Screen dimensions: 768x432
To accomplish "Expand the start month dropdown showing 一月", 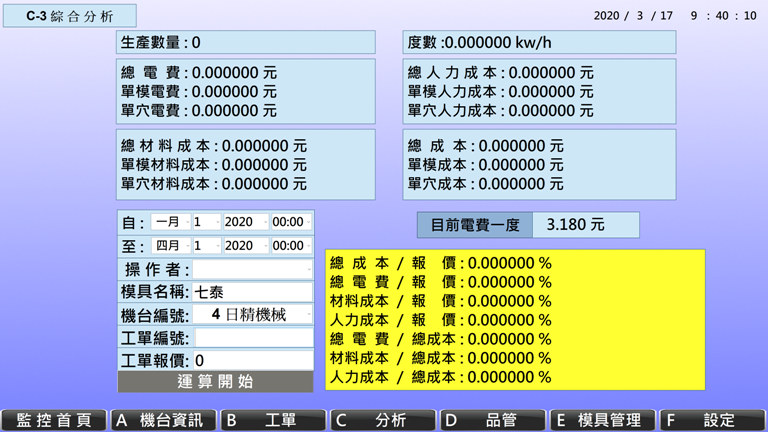I will [x=172, y=222].
